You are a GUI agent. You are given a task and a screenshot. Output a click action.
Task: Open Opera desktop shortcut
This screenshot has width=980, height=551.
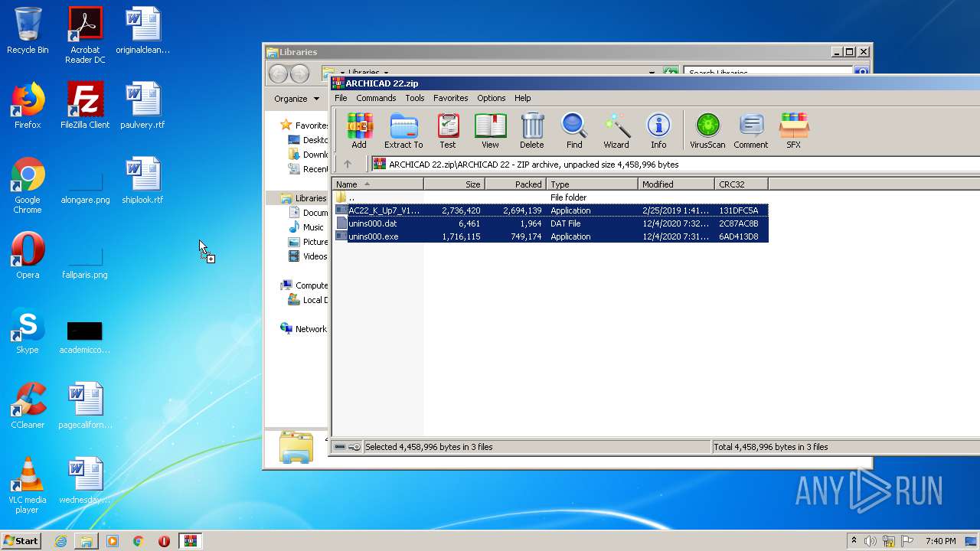[28, 256]
